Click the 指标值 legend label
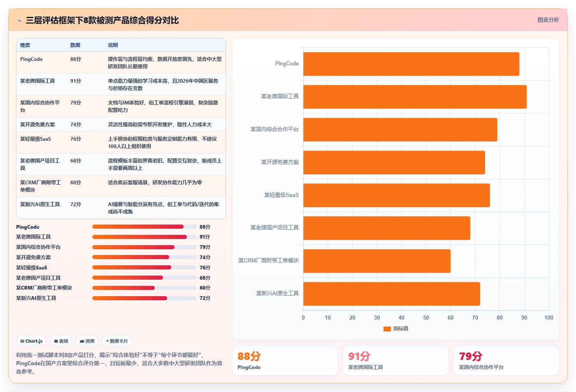The height and width of the screenshot is (392, 576). [401, 329]
